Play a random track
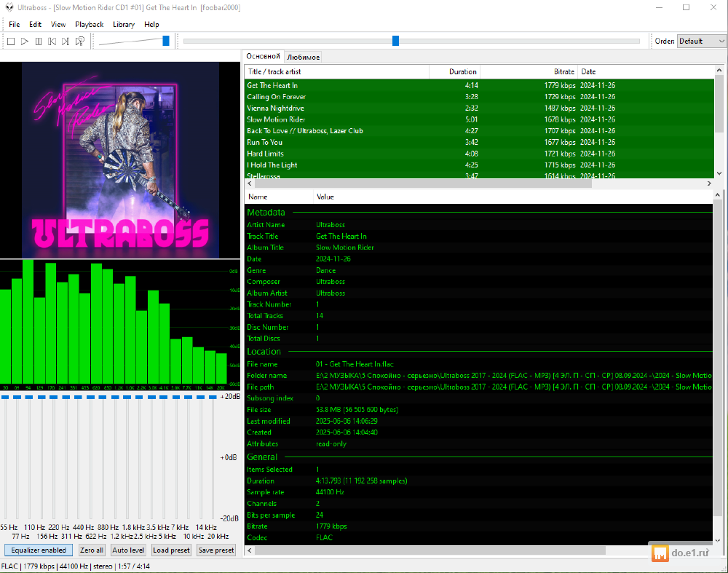Screen dimensions: 728x573 click(x=79, y=42)
